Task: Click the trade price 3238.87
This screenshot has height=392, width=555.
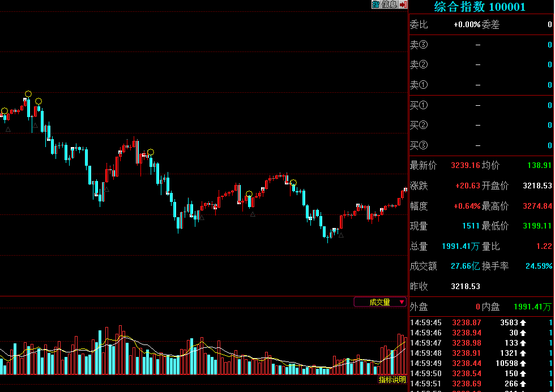Action: 467,322
